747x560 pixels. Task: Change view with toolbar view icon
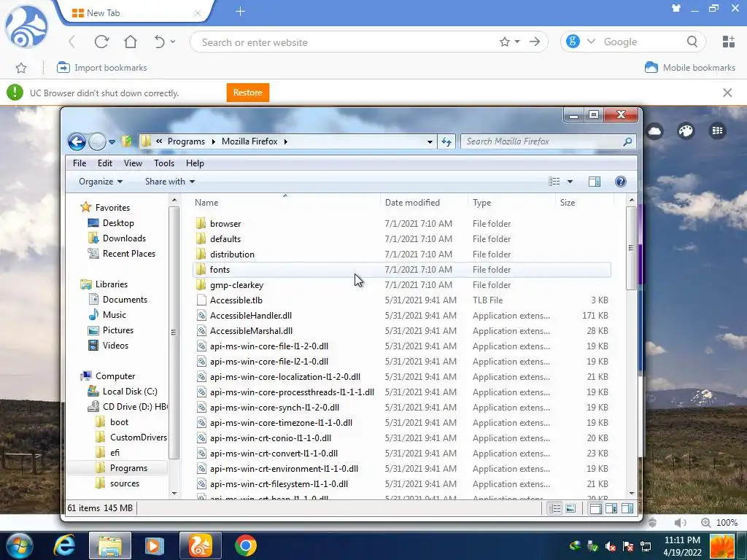(554, 182)
